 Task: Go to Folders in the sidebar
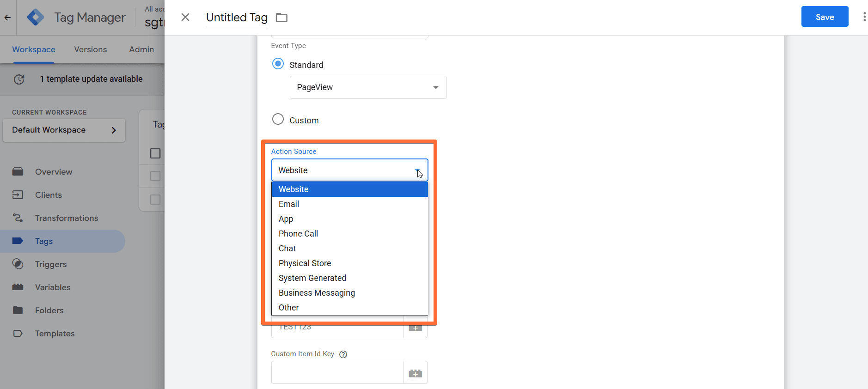(49, 310)
